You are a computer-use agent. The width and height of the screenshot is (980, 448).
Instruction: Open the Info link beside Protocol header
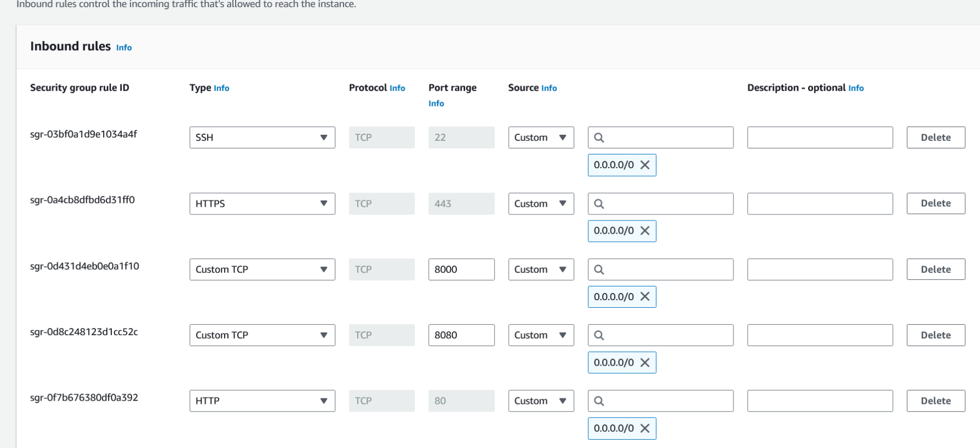397,88
